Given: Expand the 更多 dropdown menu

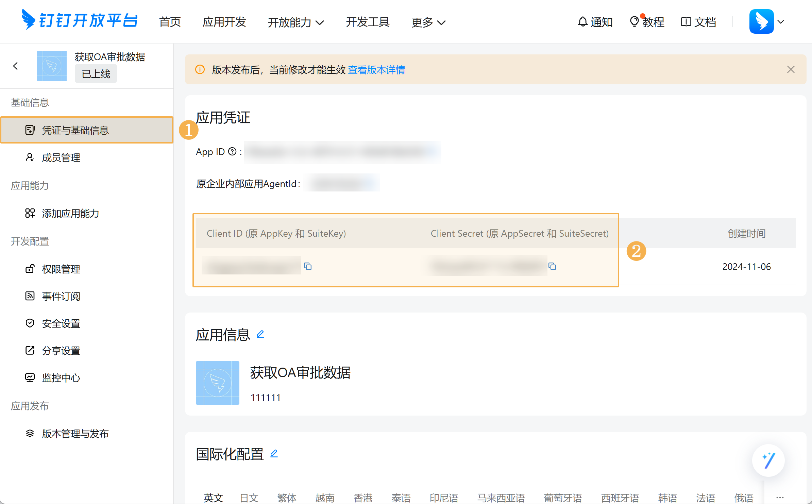Looking at the screenshot, I should [x=428, y=22].
